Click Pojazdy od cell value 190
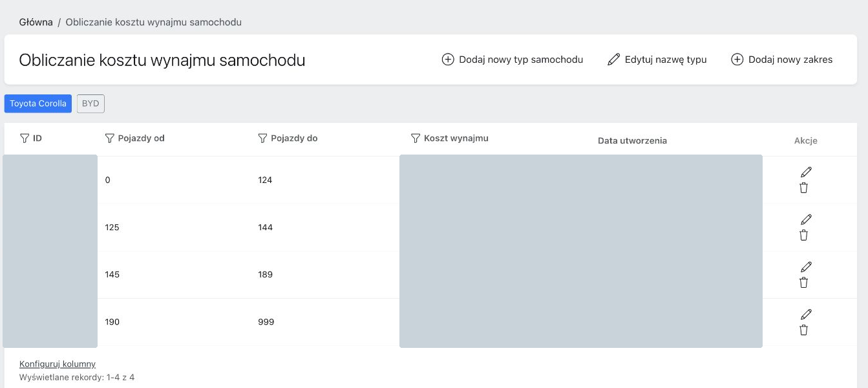The height and width of the screenshot is (388, 868). coord(112,322)
